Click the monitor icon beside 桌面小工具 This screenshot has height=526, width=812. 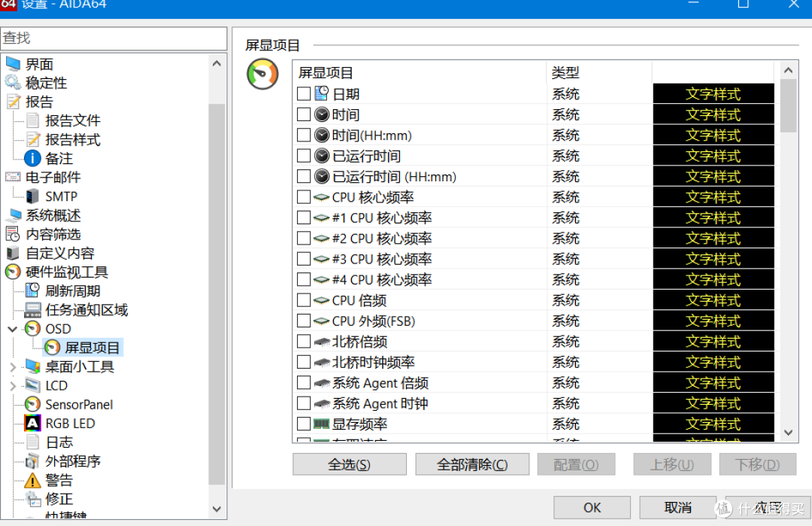click(32, 366)
